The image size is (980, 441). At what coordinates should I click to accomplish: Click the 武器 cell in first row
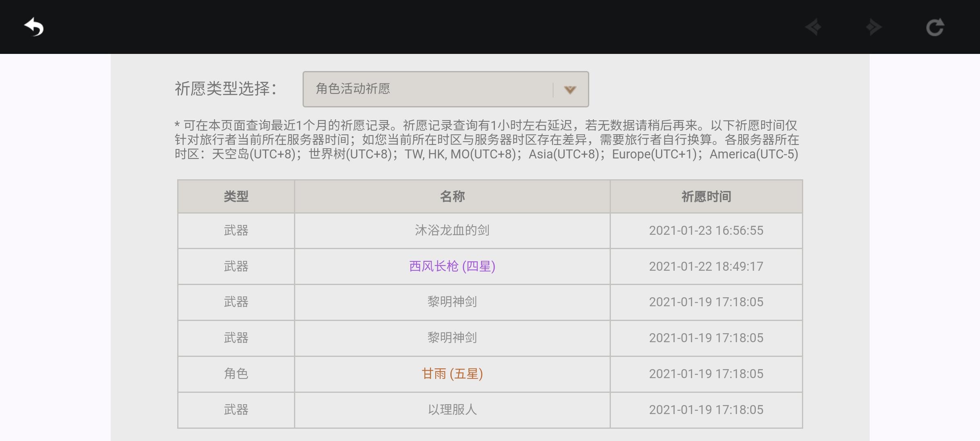[x=236, y=230]
